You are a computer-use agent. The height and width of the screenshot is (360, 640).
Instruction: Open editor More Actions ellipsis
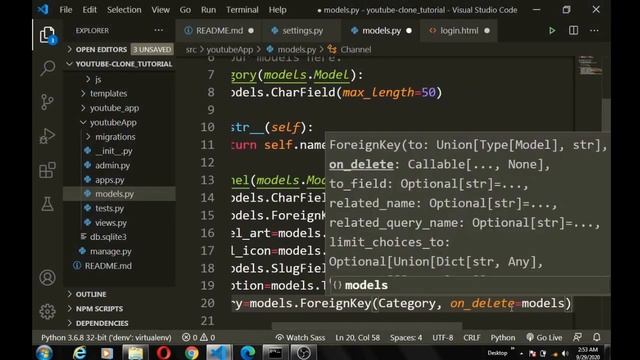594,31
